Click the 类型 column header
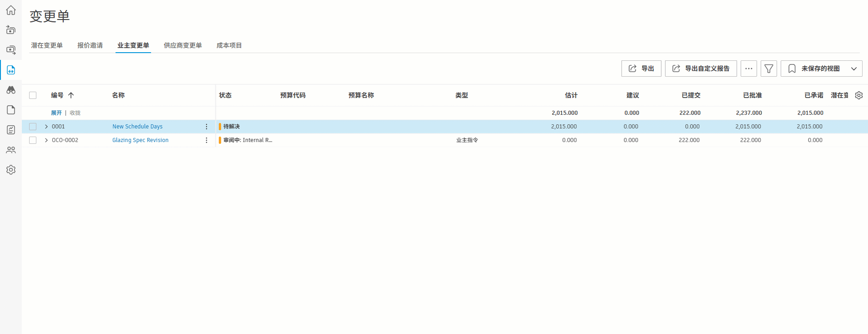 click(462, 95)
